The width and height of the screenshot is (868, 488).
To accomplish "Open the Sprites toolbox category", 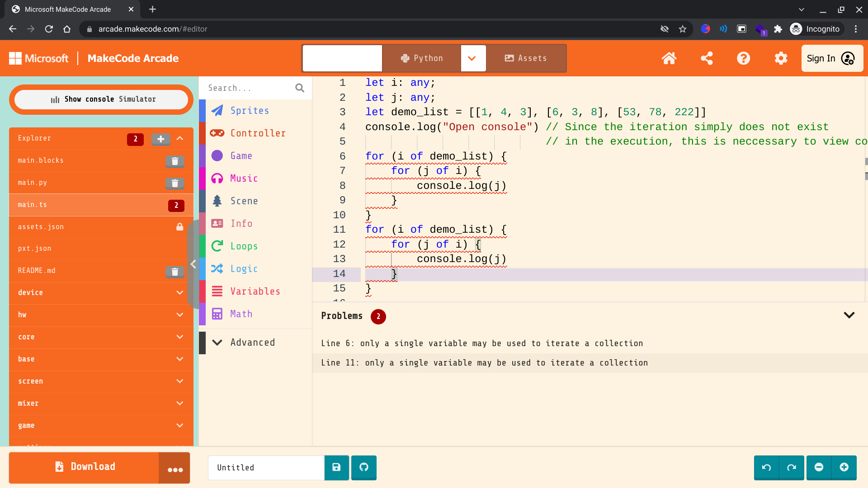I will pos(250,111).
